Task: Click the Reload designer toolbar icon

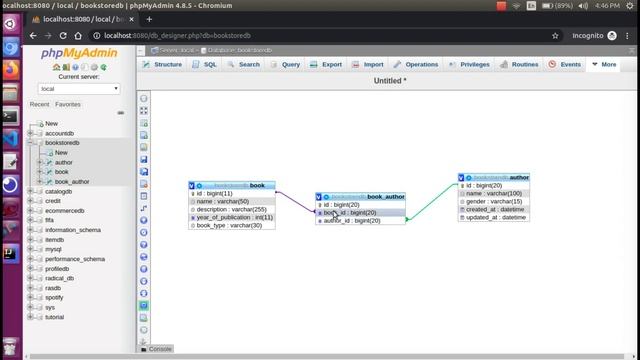Action: pyautogui.click(x=144, y=233)
